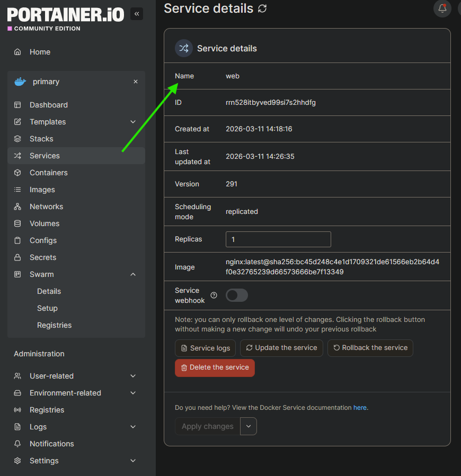Open the Volumes page
Screen dimensions: 461x476
point(45,223)
